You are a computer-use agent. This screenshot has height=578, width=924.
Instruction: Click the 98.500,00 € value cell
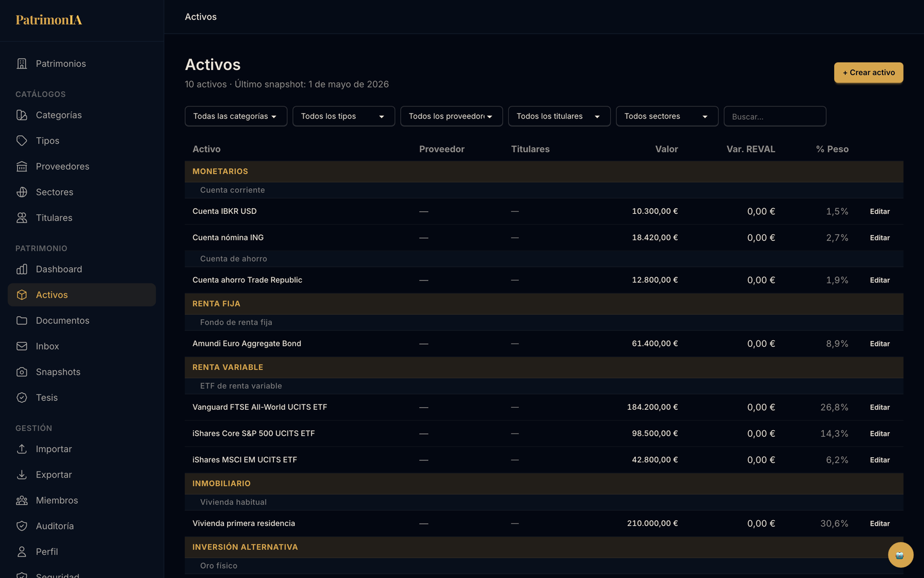(655, 433)
